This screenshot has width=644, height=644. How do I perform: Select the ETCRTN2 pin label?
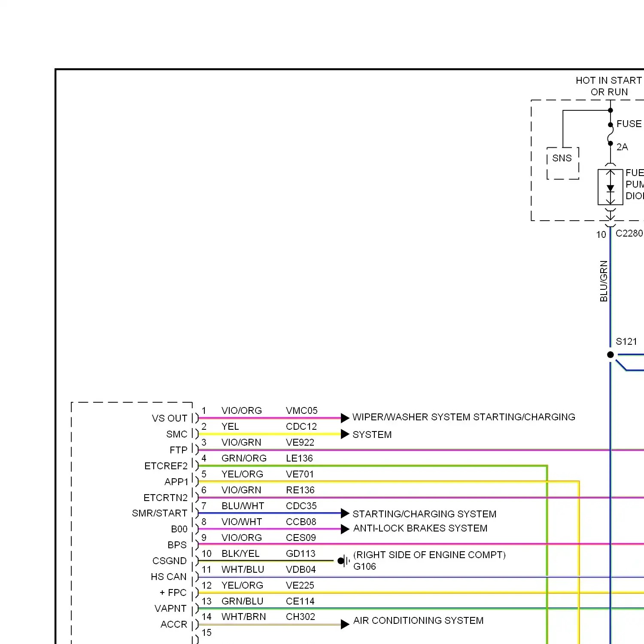(x=166, y=498)
